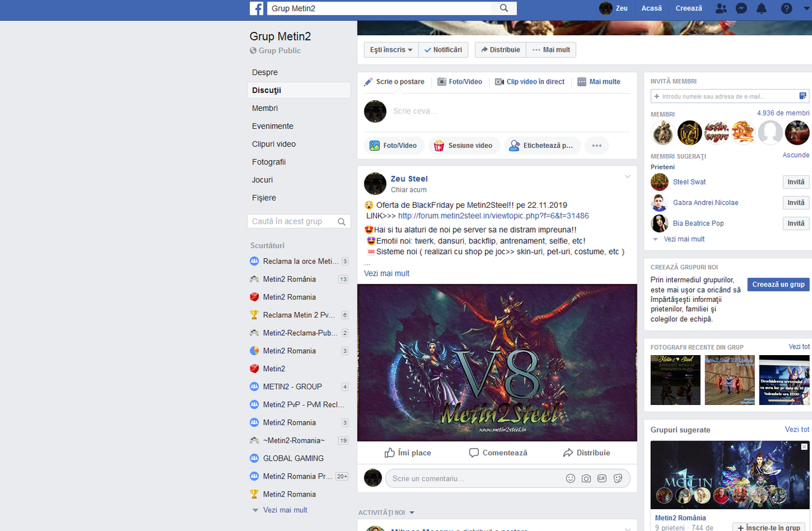The width and height of the screenshot is (812, 531).
Task: Invite Steel Swat to the group
Action: click(x=795, y=182)
